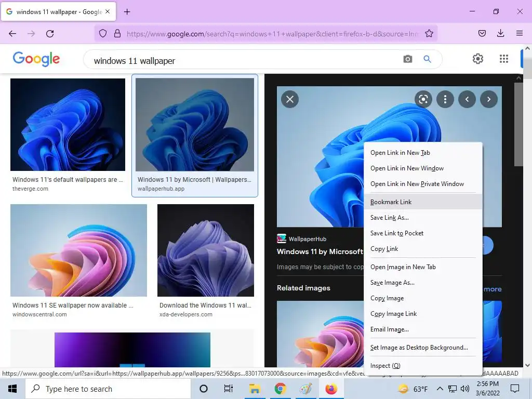
Task: Open the tracking protection shield icon
Action: 103,33
